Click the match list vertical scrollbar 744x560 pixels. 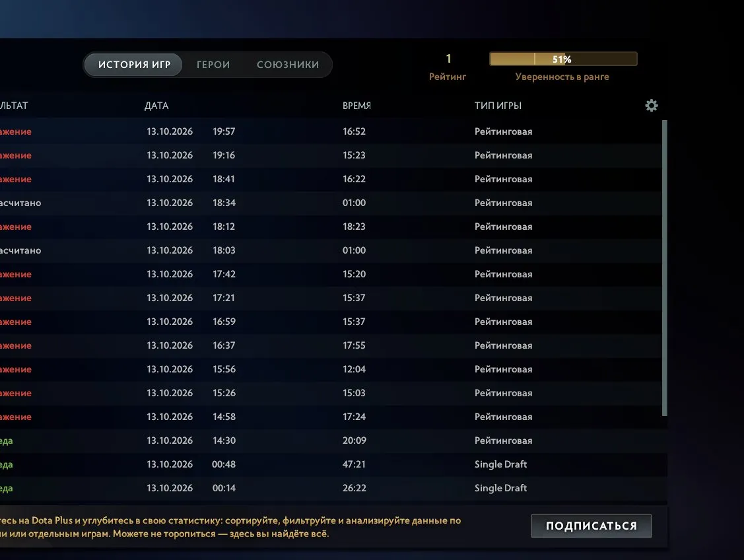664,268
